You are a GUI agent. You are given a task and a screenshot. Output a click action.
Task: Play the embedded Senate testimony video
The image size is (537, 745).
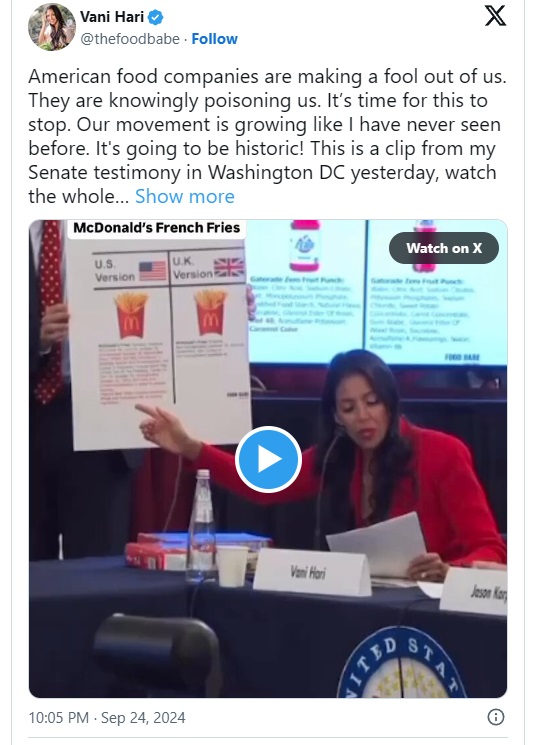(268, 459)
